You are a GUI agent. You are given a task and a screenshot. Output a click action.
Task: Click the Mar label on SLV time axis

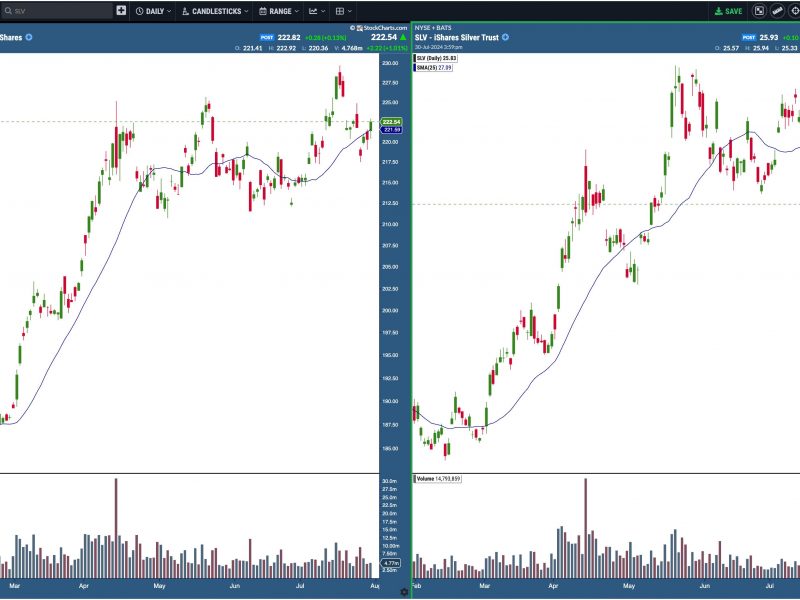click(484, 586)
